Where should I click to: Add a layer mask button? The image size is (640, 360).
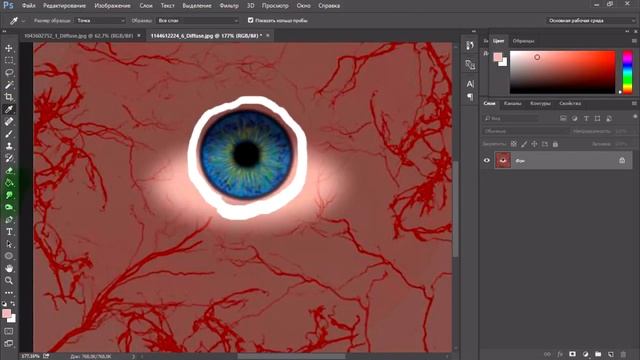pos(573,354)
